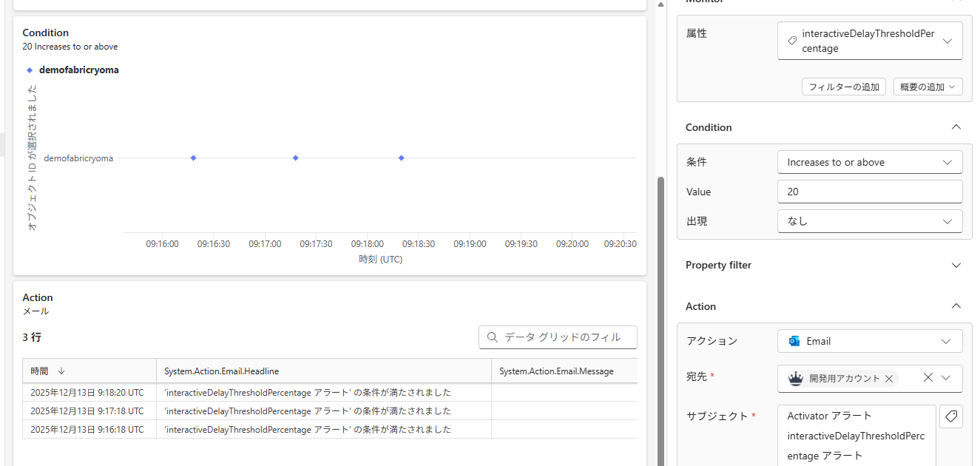Image resolution: width=980 pixels, height=466 pixels.
Task: Click the demofabricryoma legend label
Action: [x=79, y=70]
